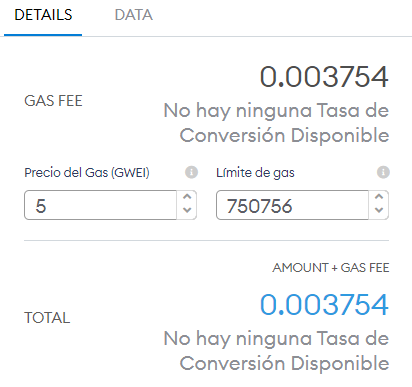Screen dimensions: 412x387
Task: Click conversion rate message under gas fee
Action: 276,123
